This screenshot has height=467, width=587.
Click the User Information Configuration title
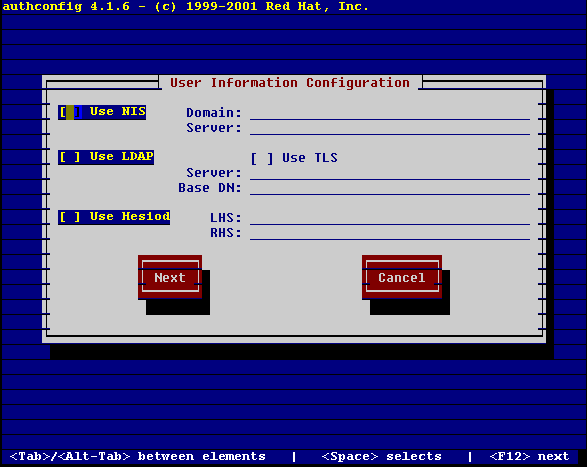point(290,82)
